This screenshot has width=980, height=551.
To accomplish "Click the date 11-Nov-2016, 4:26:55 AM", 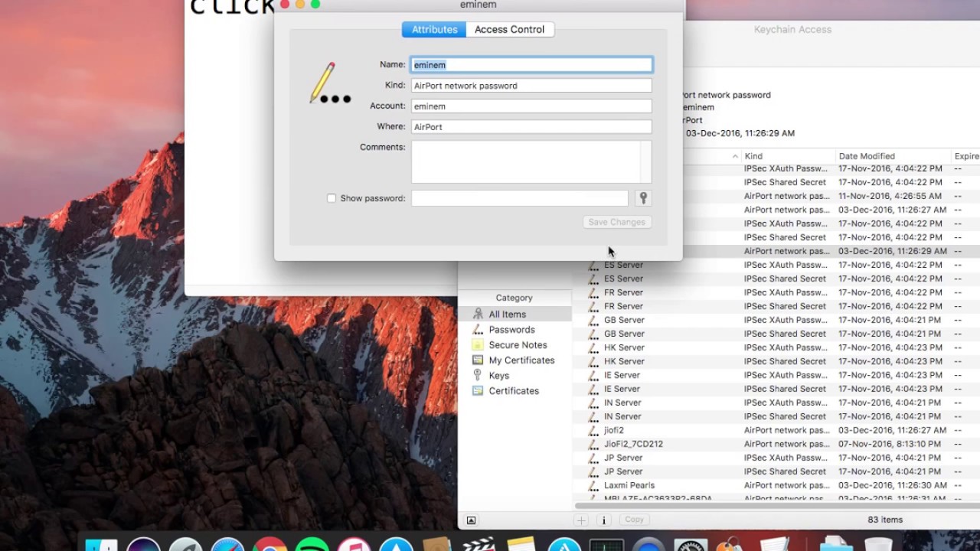I will pyautogui.click(x=890, y=196).
